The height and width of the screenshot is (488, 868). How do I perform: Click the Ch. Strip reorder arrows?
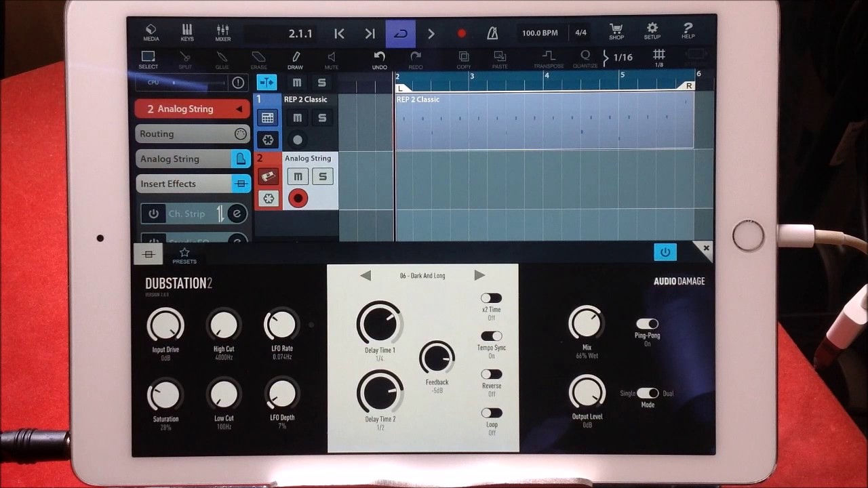220,213
